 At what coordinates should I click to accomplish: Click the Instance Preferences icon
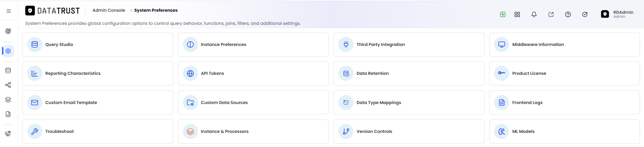(190, 45)
